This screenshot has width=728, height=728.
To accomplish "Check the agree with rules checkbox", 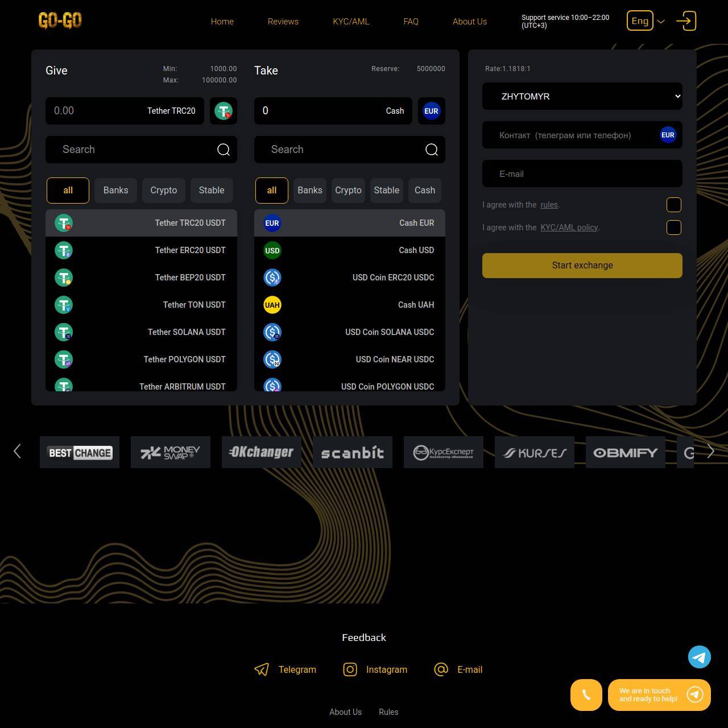I will (673, 205).
